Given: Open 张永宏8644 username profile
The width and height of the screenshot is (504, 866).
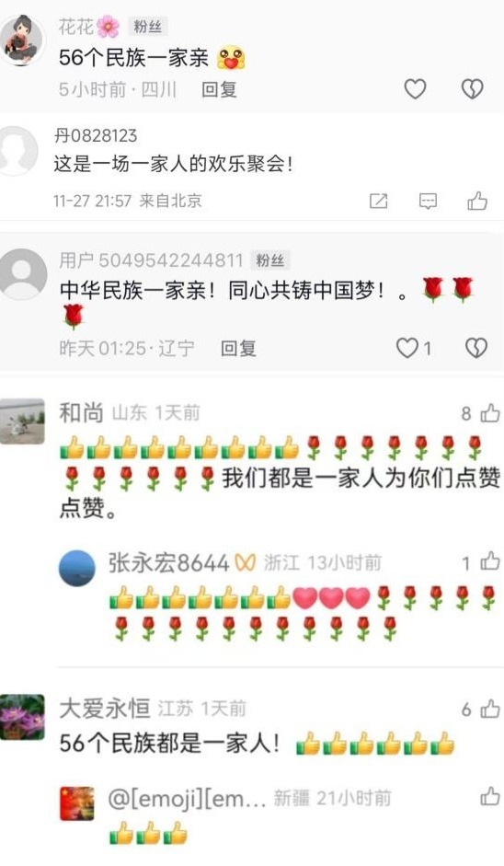Looking at the screenshot, I should (168, 563).
